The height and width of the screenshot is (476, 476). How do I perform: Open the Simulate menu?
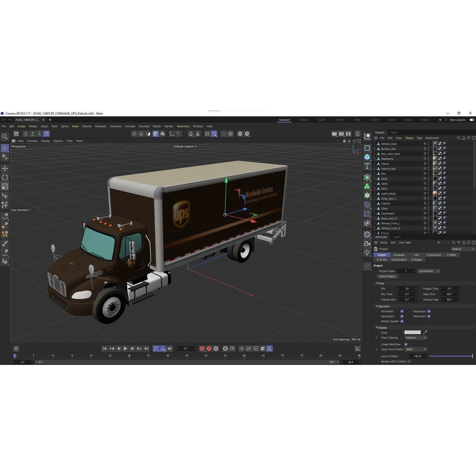coord(144,126)
